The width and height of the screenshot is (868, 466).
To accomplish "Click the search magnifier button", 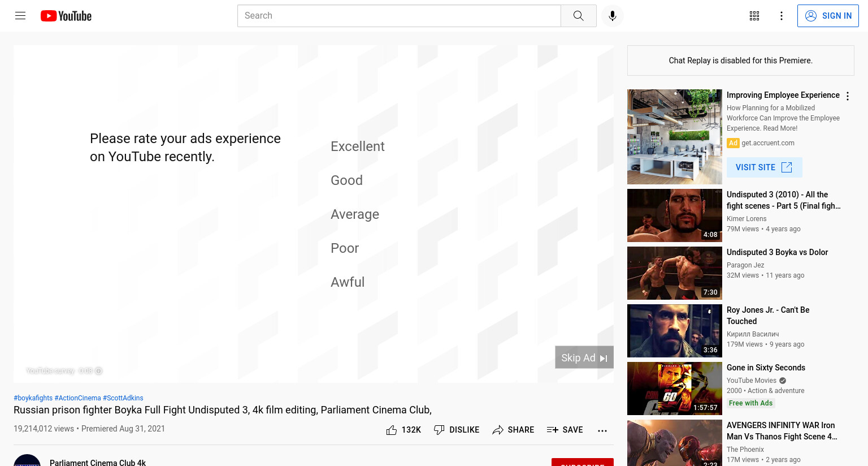I will pyautogui.click(x=578, y=16).
